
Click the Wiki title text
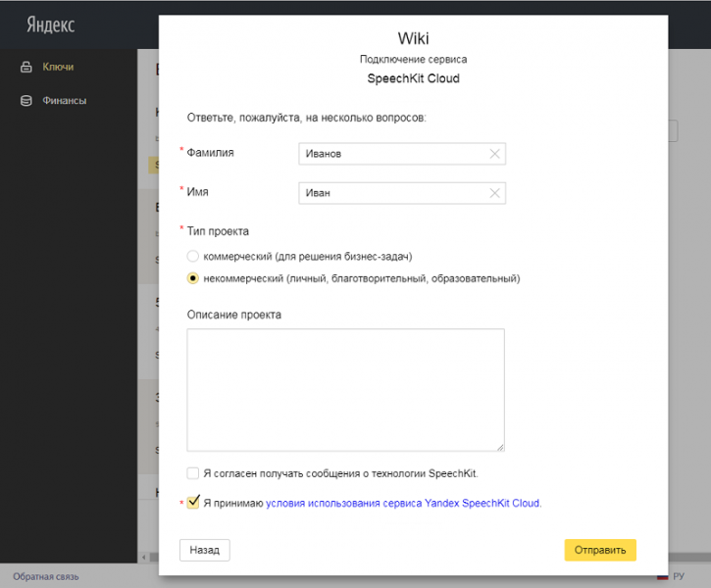pyautogui.click(x=413, y=38)
